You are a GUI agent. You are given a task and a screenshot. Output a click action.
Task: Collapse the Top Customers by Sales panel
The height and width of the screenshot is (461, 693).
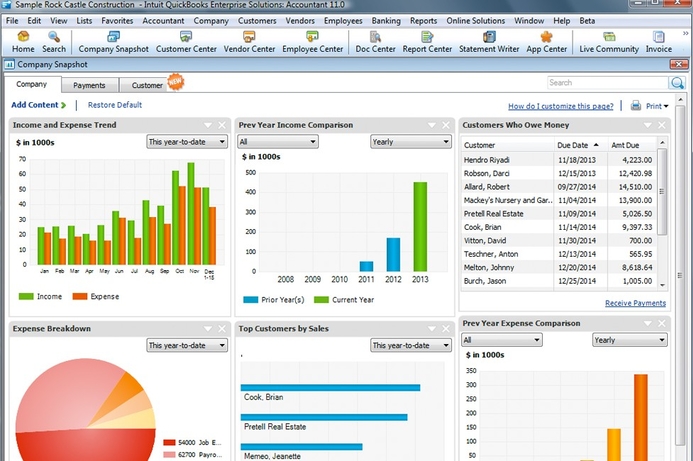(x=432, y=329)
